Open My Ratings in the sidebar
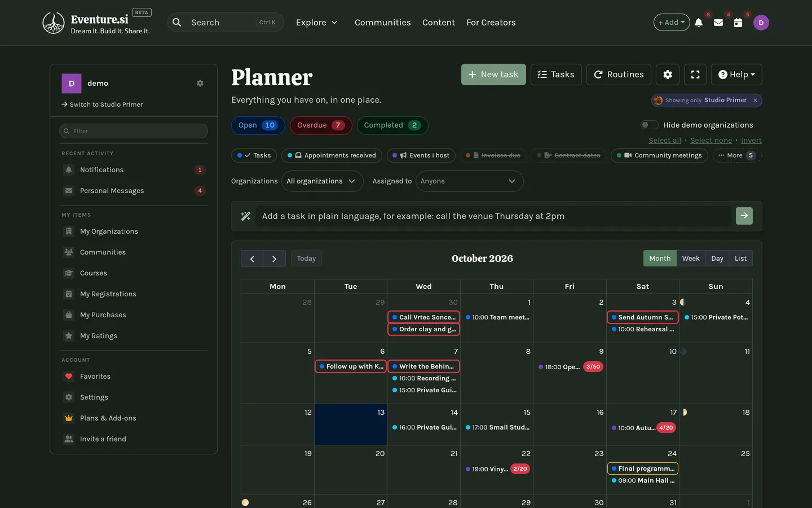The image size is (812, 508). point(134,336)
